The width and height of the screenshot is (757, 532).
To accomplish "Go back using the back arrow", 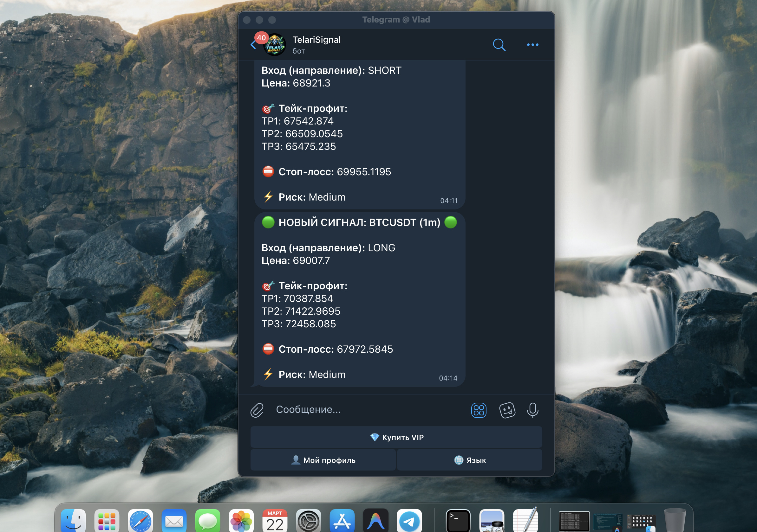I will 253,45.
